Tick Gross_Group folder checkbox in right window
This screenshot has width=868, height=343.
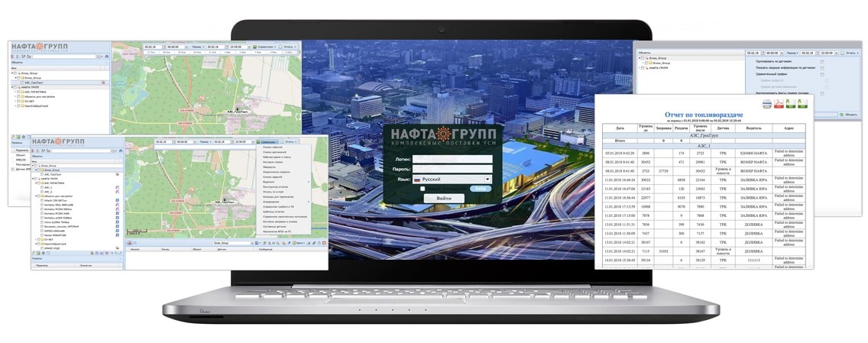[646, 63]
